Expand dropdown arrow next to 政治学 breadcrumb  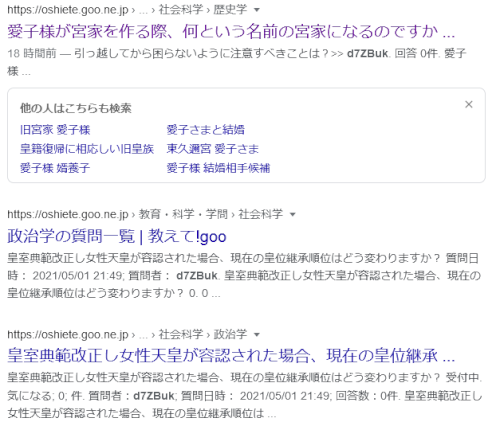click(x=257, y=335)
